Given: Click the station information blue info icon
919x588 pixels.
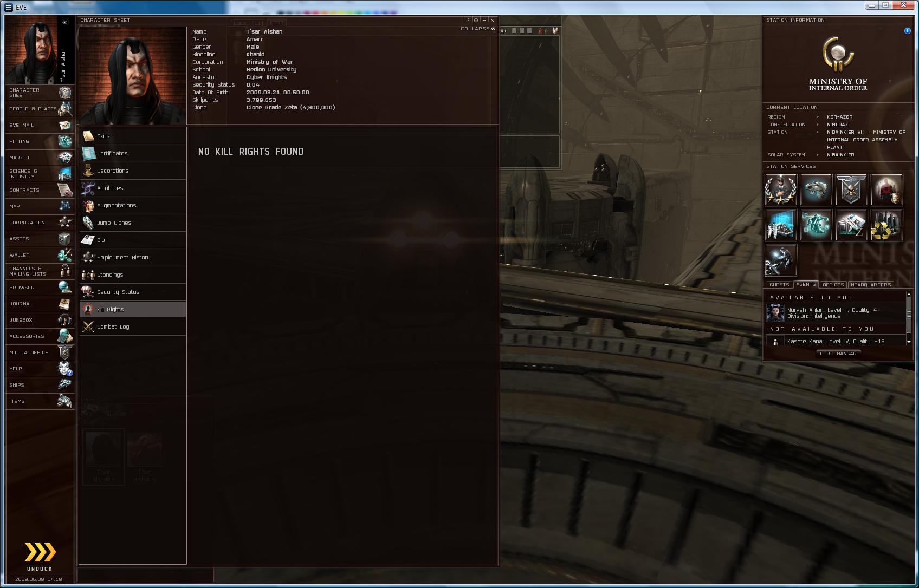Looking at the screenshot, I should (908, 31).
